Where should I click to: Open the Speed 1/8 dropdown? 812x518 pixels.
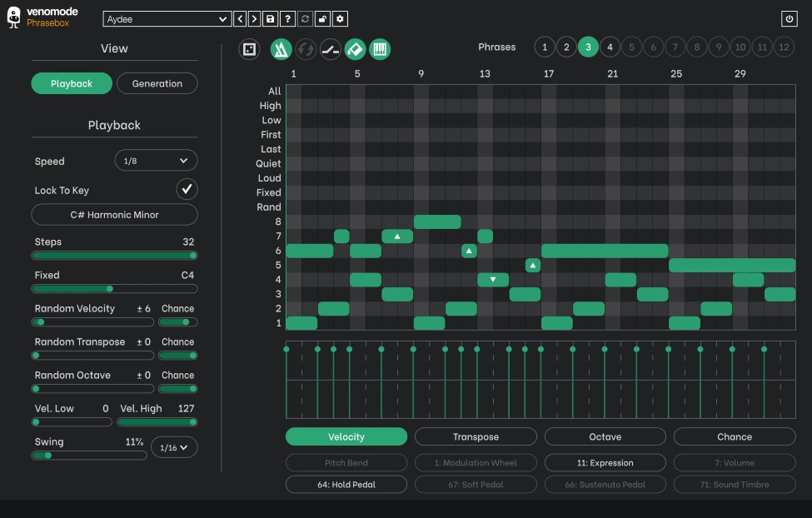coord(156,161)
